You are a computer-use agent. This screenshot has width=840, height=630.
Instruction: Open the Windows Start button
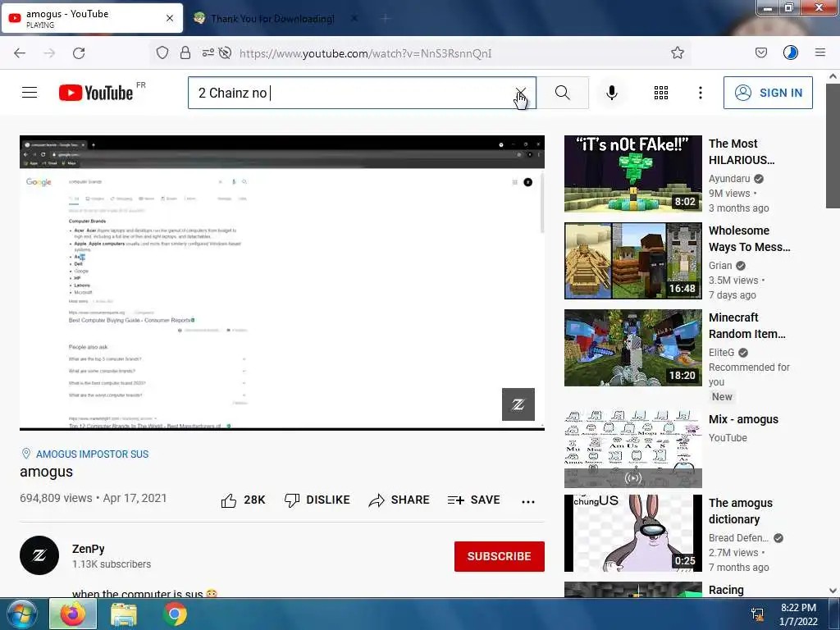click(x=22, y=614)
